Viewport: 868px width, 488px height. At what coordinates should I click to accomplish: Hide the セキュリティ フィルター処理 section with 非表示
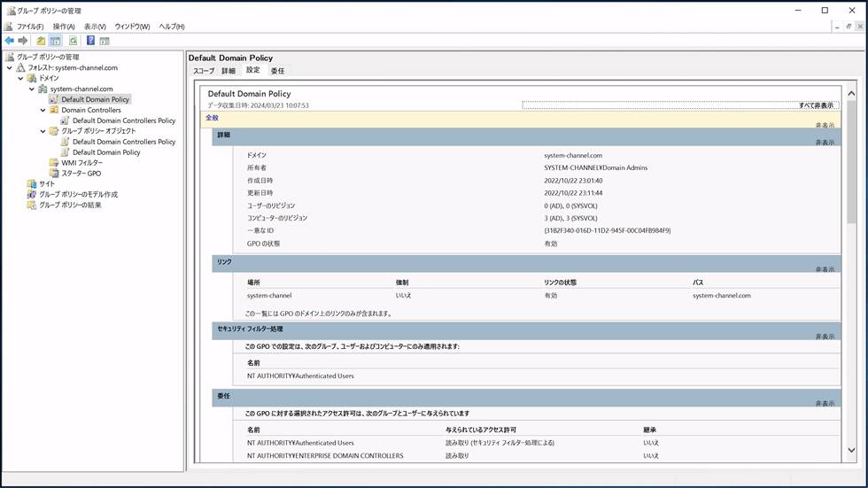(x=825, y=337)
